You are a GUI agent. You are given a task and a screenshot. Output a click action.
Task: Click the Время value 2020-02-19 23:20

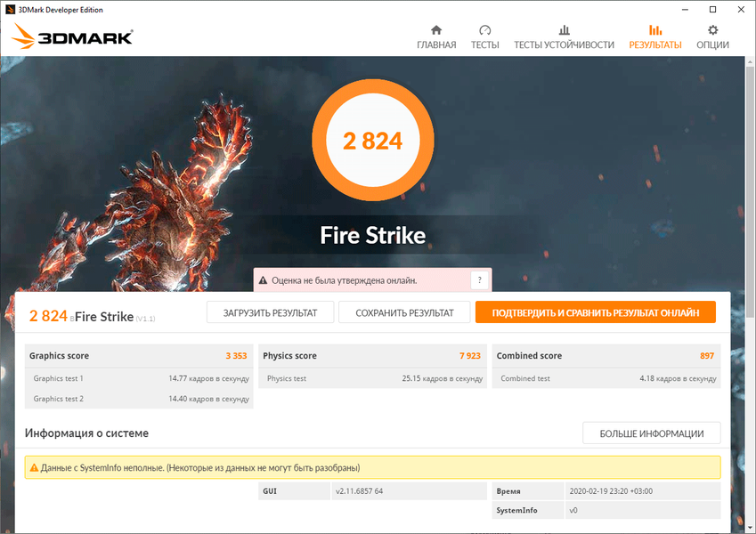pos(611,491)
